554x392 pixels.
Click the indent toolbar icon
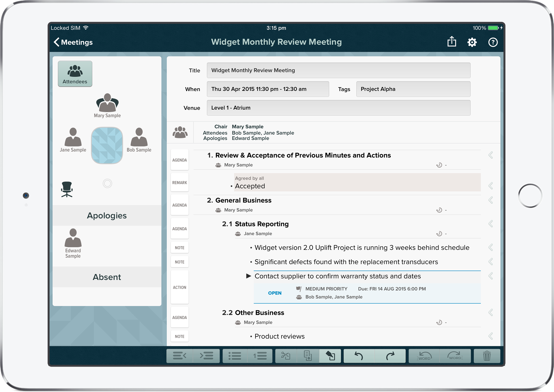tap(206, 356)
